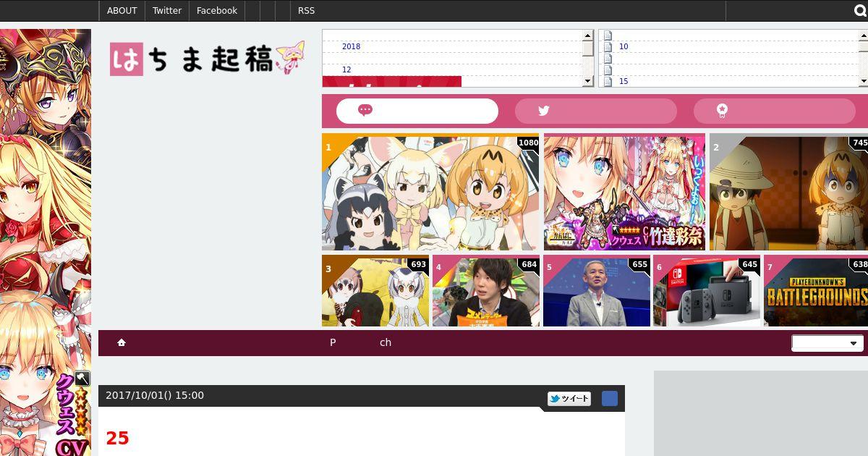Open the Facebook link in top bar

coord(217,11)
